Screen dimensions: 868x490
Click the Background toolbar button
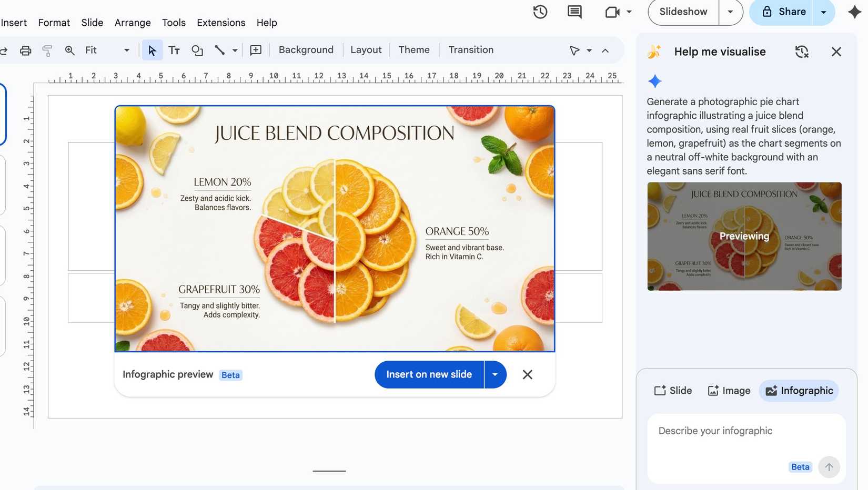(306, 50)
